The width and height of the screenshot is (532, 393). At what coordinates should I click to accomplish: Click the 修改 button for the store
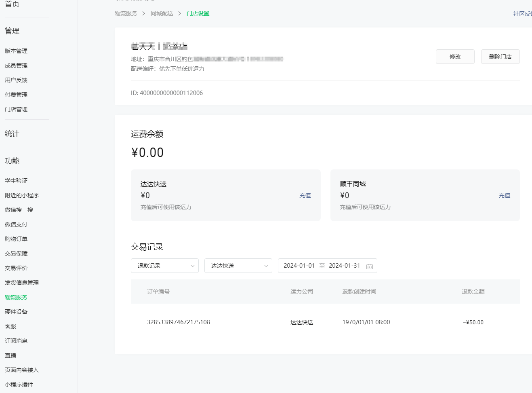click(x=455, y=57)
